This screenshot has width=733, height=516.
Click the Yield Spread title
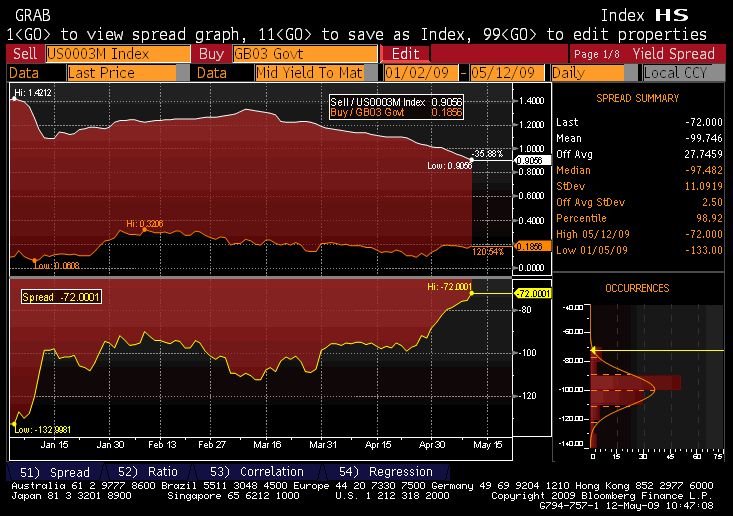[x=674, y=54]
